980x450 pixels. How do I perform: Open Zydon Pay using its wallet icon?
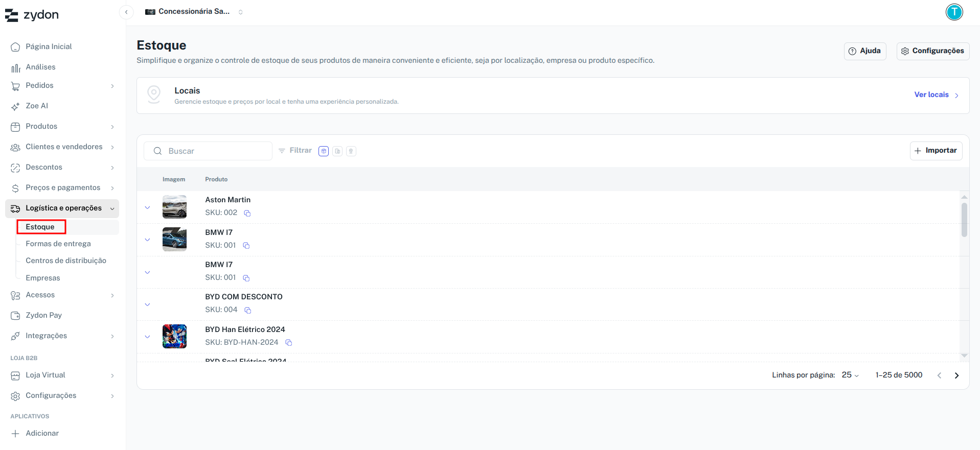tap(15, 316)
